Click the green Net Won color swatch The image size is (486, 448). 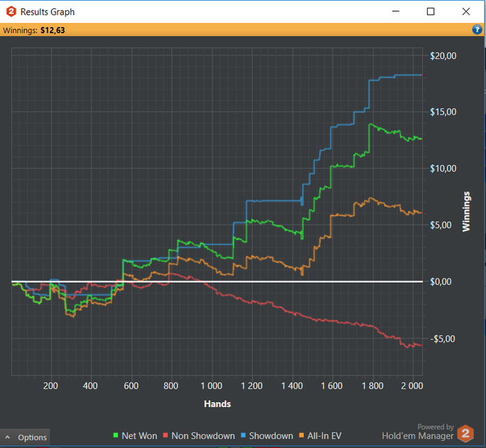tap(116, 435)
